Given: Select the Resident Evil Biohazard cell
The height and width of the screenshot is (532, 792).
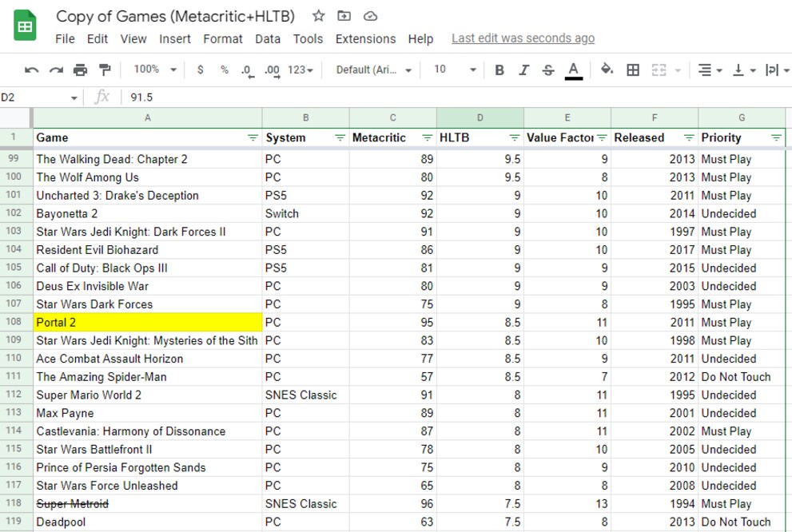Looking at the screenshot, I should (148, 250).
